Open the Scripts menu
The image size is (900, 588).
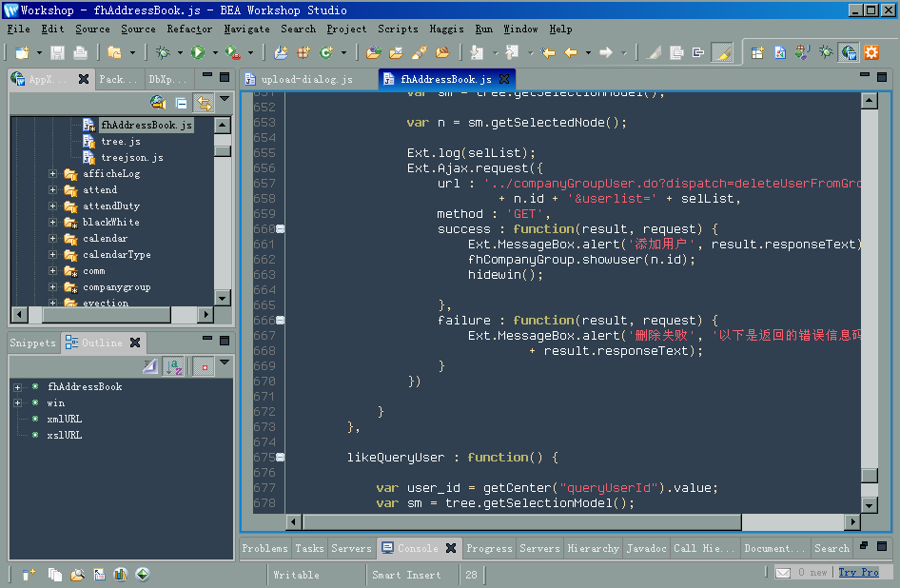coord(398,29)
